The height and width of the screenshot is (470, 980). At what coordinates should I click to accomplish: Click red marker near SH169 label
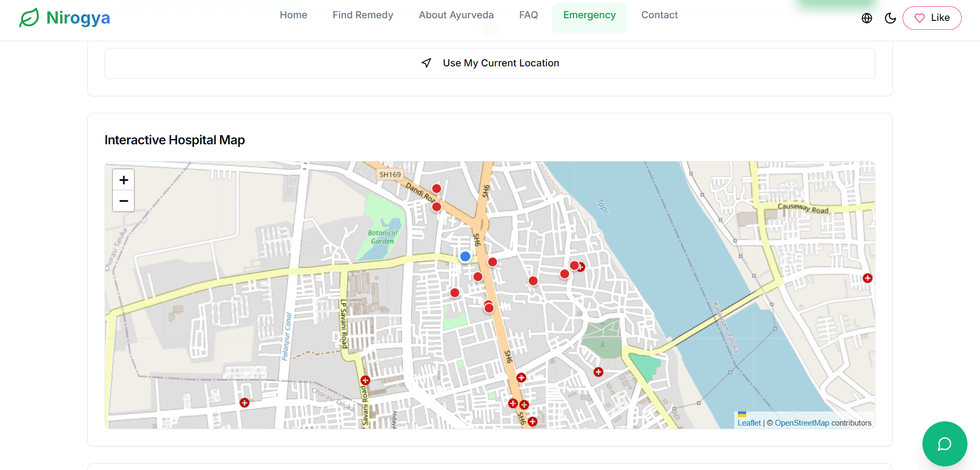(436, 189)
